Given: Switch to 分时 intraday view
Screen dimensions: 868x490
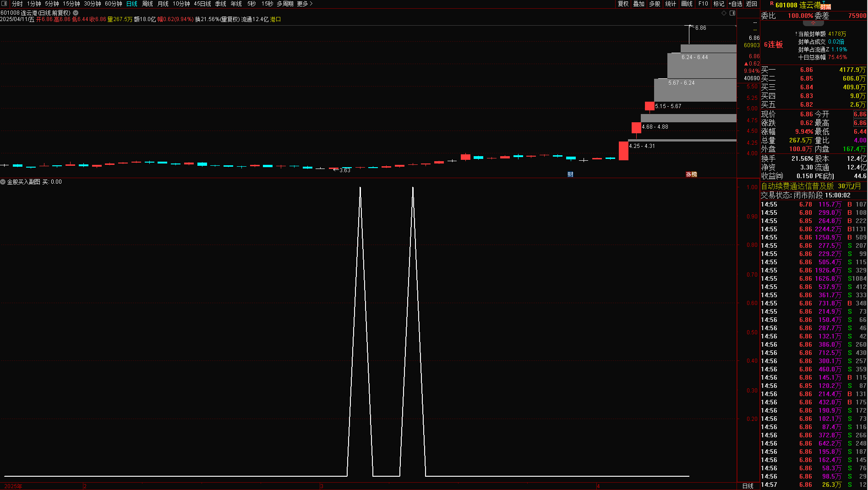Looking at the screenshot, I should tap(17, 4).
